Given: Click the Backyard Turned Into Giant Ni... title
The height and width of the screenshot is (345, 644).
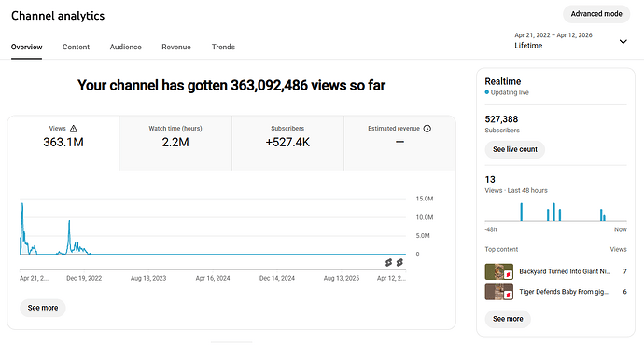Looking at the screenshot, I should pos(565,271).
